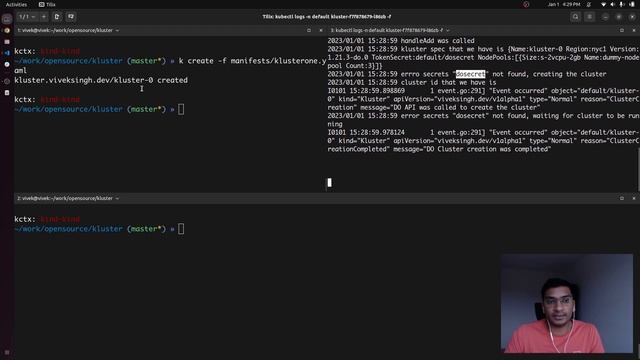Image resolution: width=640 pixels, height=360 pixels.
Task: Close terminal 2 bottom pane
Action: tap(634, 198)
